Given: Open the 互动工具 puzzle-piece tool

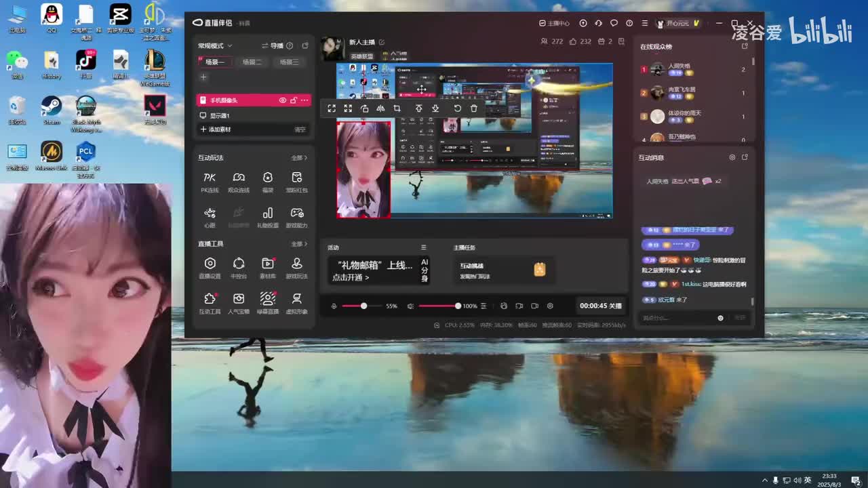Looking at the screenshot, I should [210, 304].
